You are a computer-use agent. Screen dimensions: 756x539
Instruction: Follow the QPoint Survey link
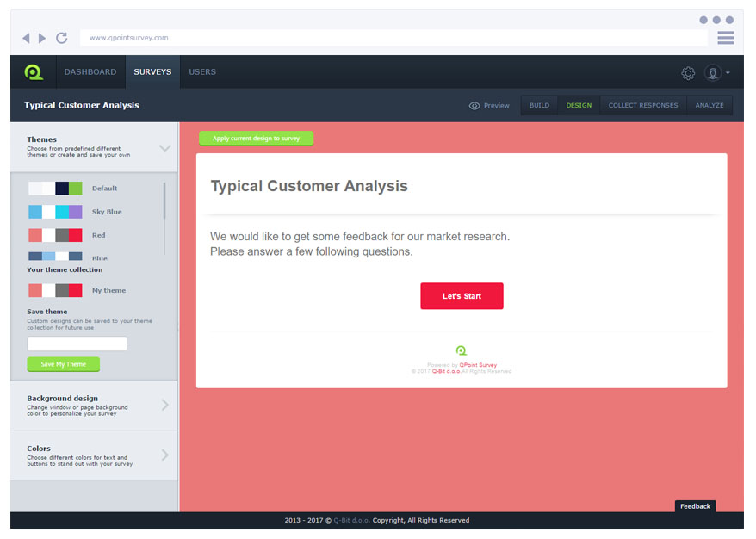pos(478,365)
